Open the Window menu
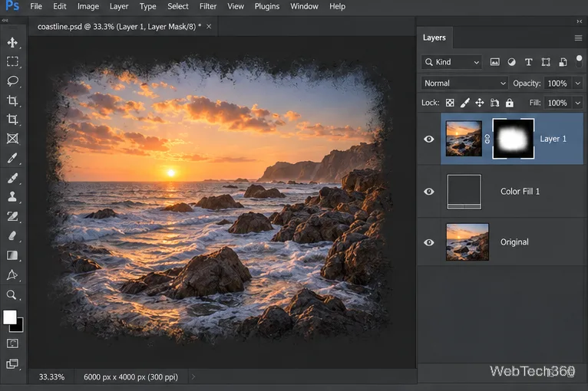This screenshot has width=588, height=391. pos(304,6)
